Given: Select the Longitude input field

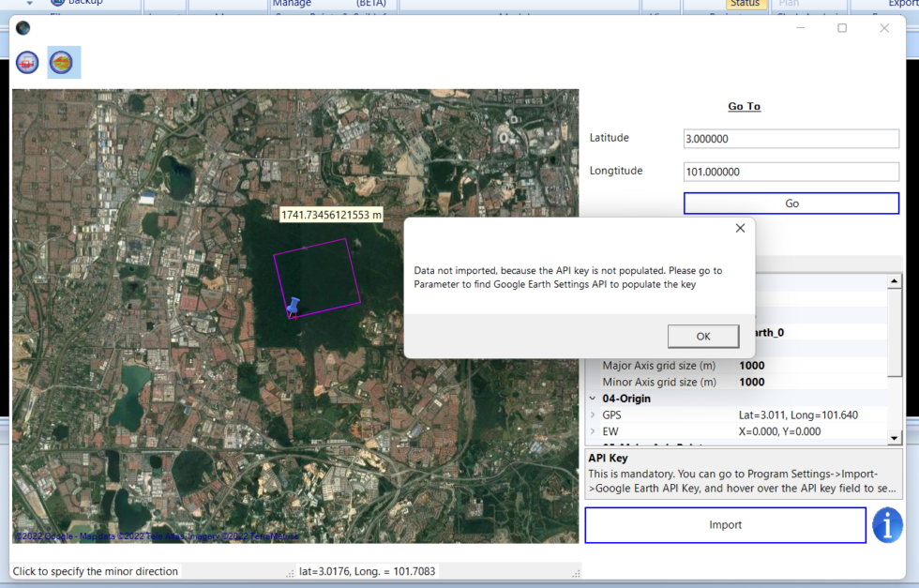Looking at the screenshot, I should [x=791, y=171].
